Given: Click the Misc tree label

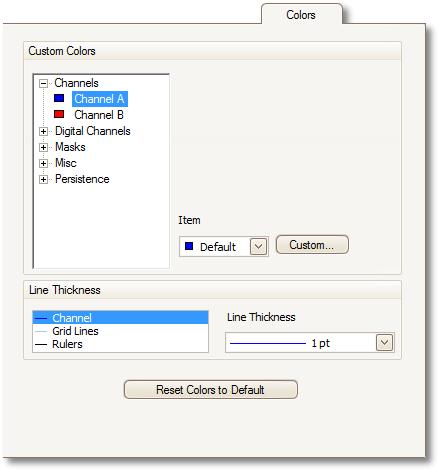Looking at the screenshot, I should [x=66, y=163].
